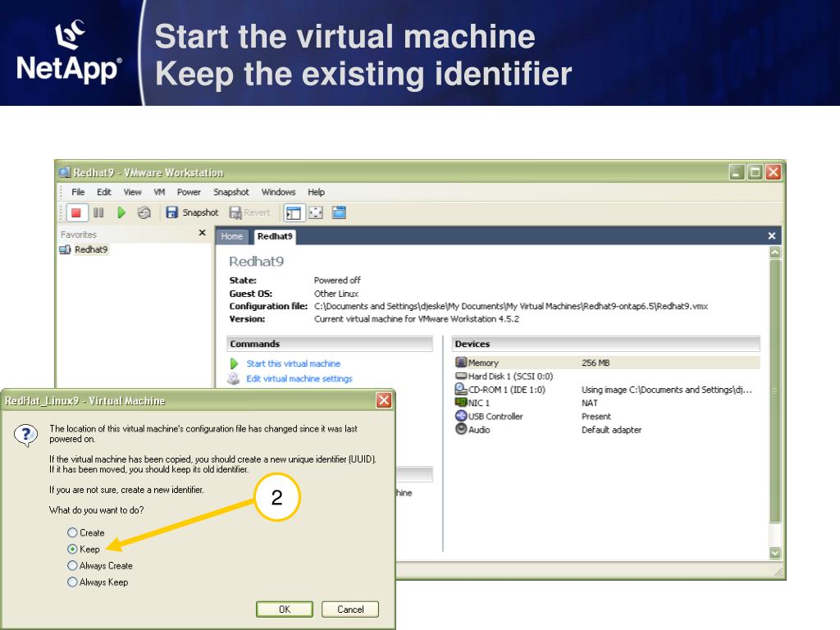Click the Suspend (pause) toolbar icon
Image resolution: width=840 pixels, height=630 pixels.
[x=98, y=212]
